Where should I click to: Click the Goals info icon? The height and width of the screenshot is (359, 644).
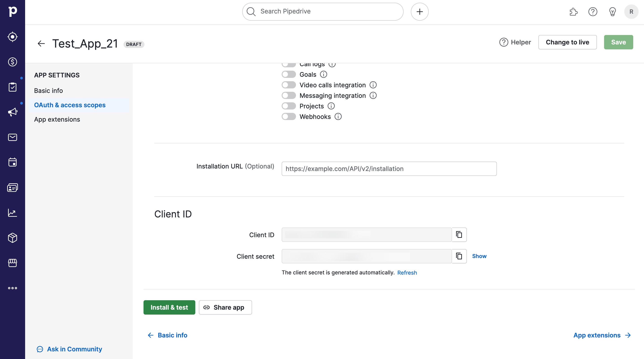coord(324,74)
